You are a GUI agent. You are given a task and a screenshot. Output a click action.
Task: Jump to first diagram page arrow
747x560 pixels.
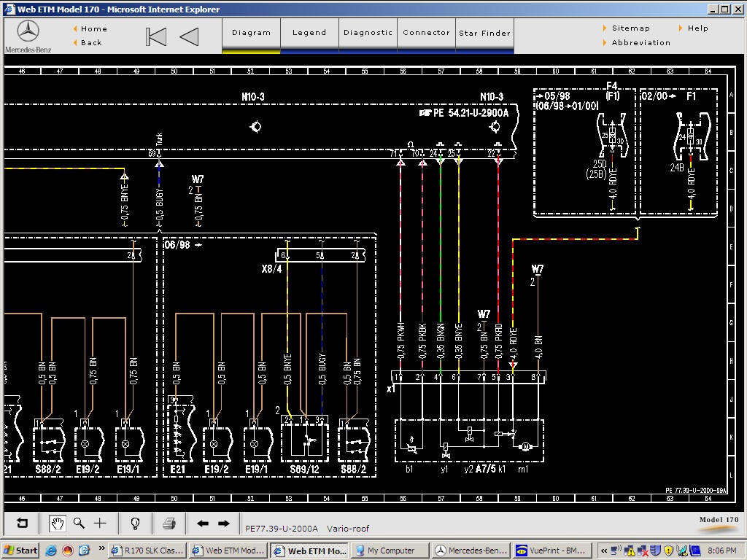(x=156, y=36)
